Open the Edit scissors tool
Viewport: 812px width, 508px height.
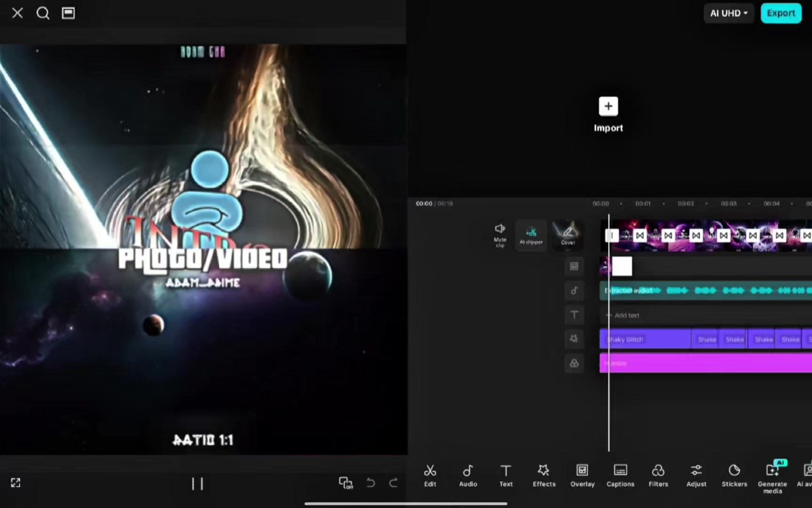[x=430, y=476]
